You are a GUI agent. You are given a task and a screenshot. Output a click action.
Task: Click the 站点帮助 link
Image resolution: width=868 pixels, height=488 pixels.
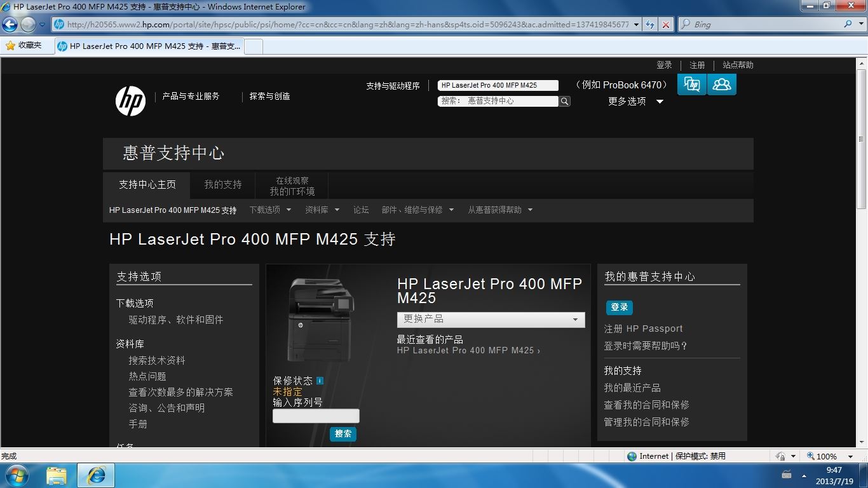pyautogui.click(x=738, y=65)
